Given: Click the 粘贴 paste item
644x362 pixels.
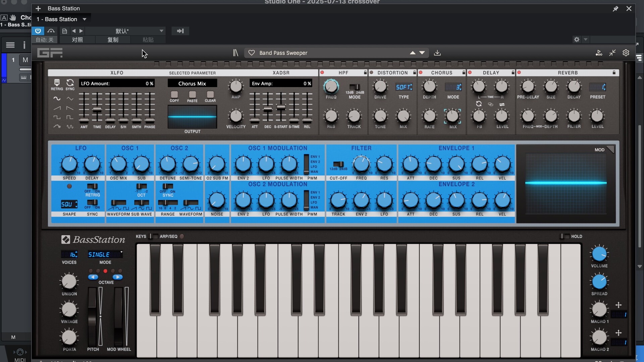Looking at the screenshot, I should pos(148,40).
